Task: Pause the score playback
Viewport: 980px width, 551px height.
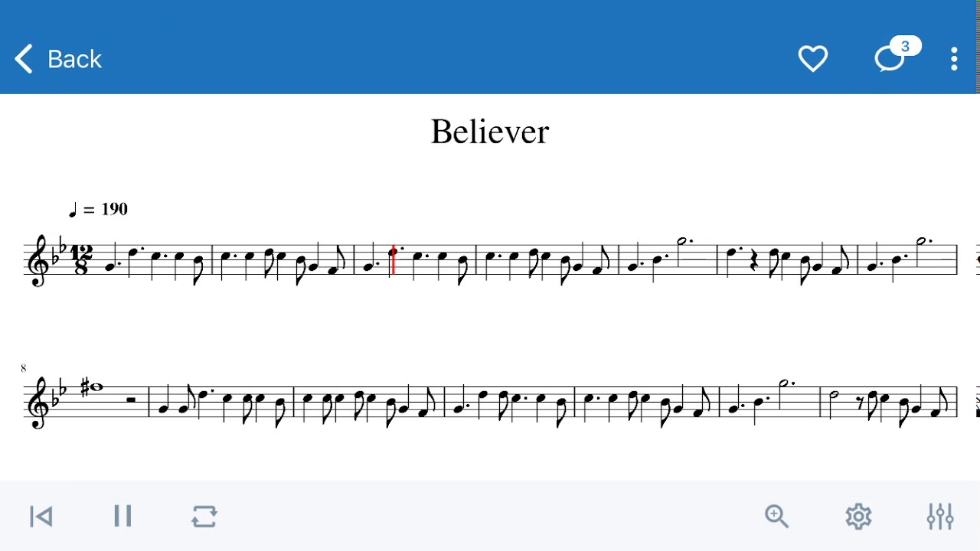Action: coord(122,517)
